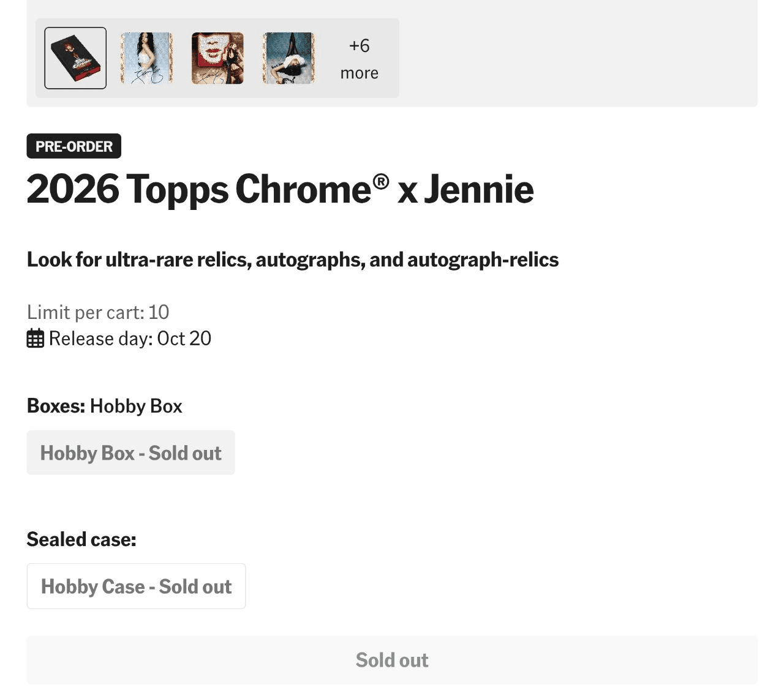The height and width of the screenshot is (696, 784).
Task: Click the wide Sold out button
Action: coord(392,660)
